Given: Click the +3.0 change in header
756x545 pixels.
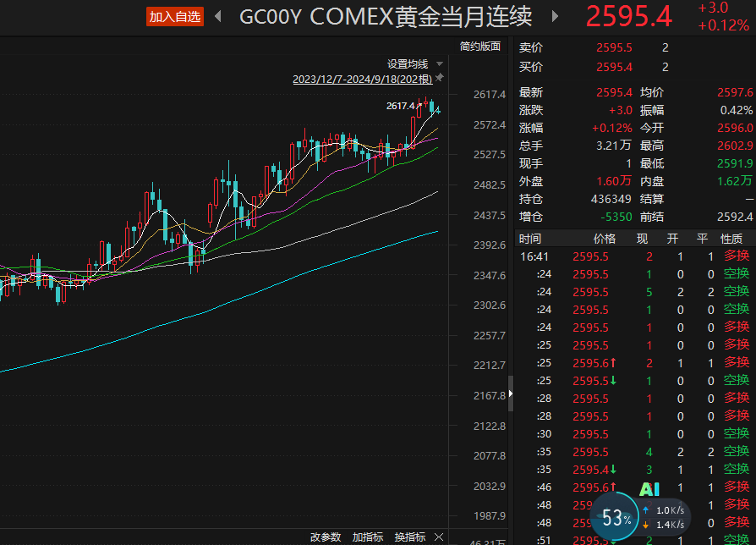Looking at the screenshot, I should [x=713, y=8].
